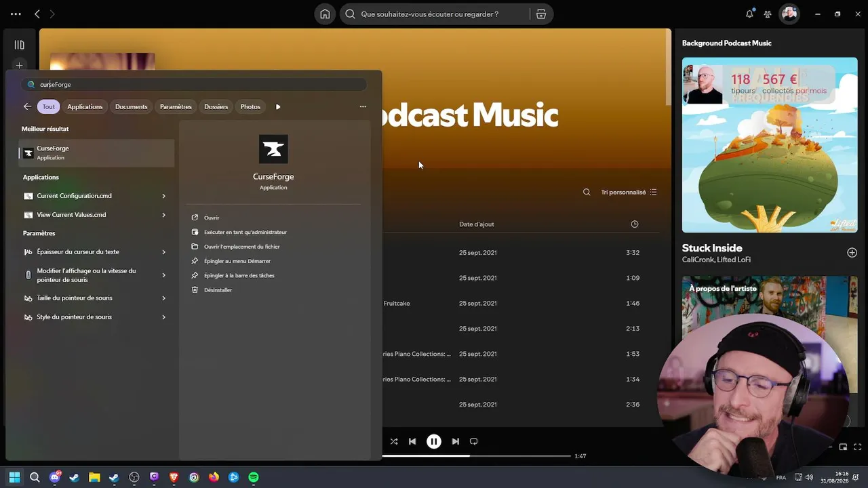This screenshot has height=488, width=868.
Task: Open Spotify's three-dot main menu
Action: coord(16,14)
